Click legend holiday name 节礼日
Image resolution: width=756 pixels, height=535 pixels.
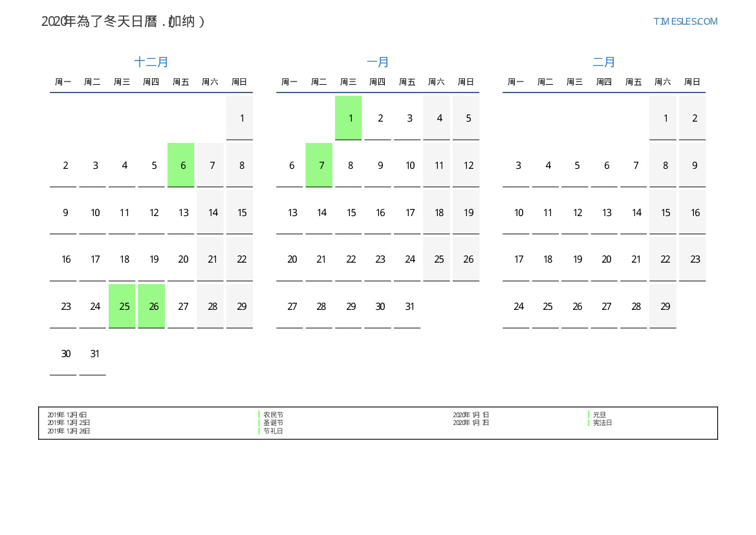coord(274,431)
